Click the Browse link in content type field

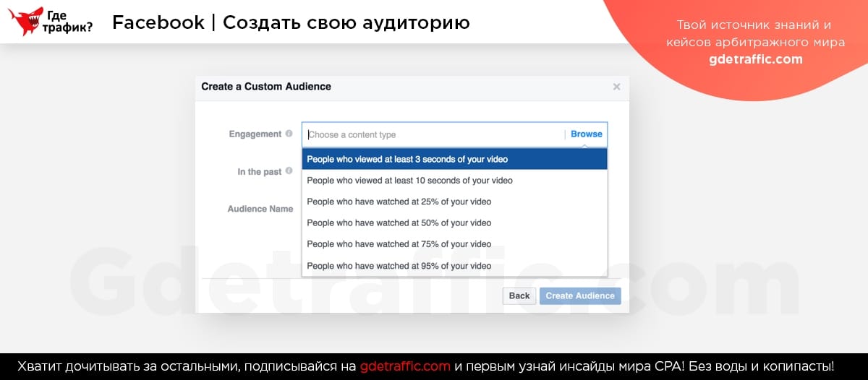pyautogui.click(x=586, y=134)
